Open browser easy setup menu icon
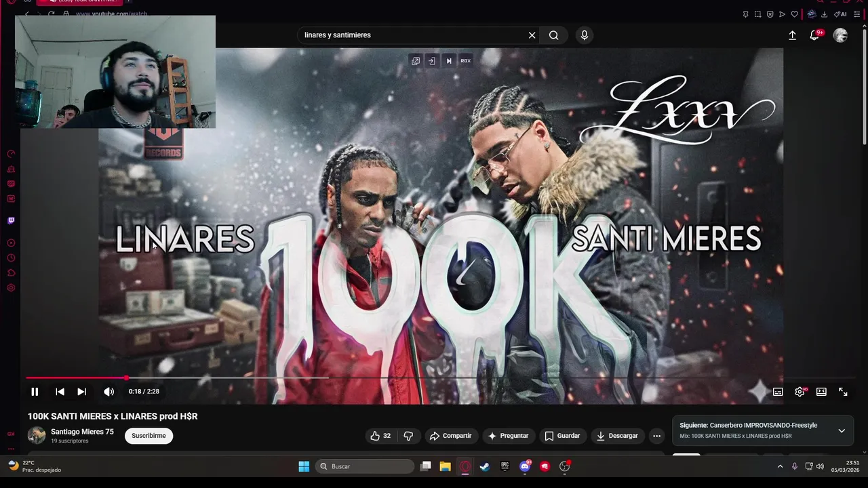868x488 pixels. coord(856,14)
